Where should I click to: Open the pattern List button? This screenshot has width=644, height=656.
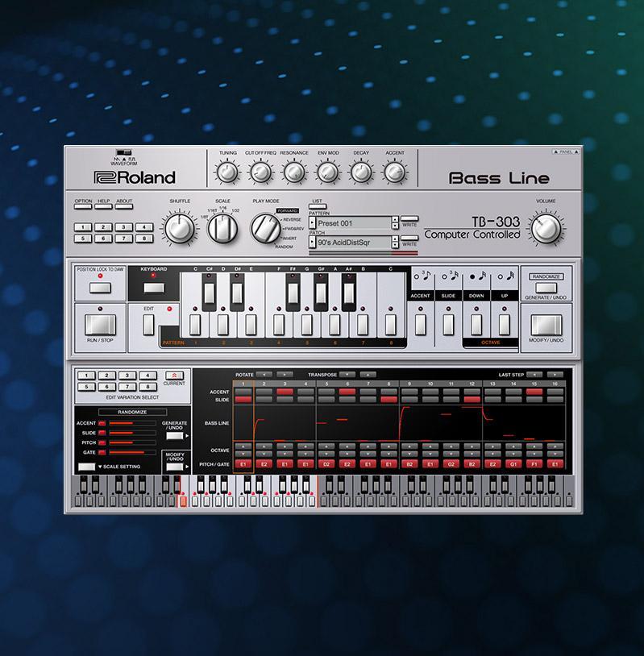[318, 206]
